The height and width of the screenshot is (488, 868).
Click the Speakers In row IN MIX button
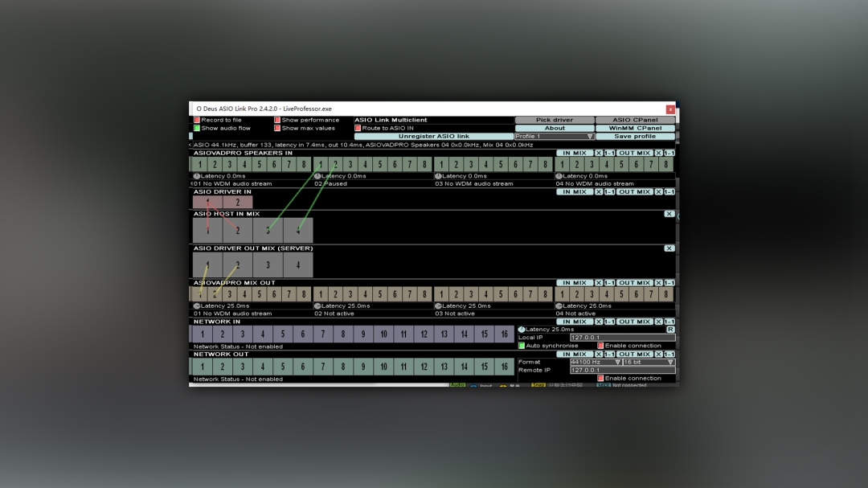coord(575,153)
